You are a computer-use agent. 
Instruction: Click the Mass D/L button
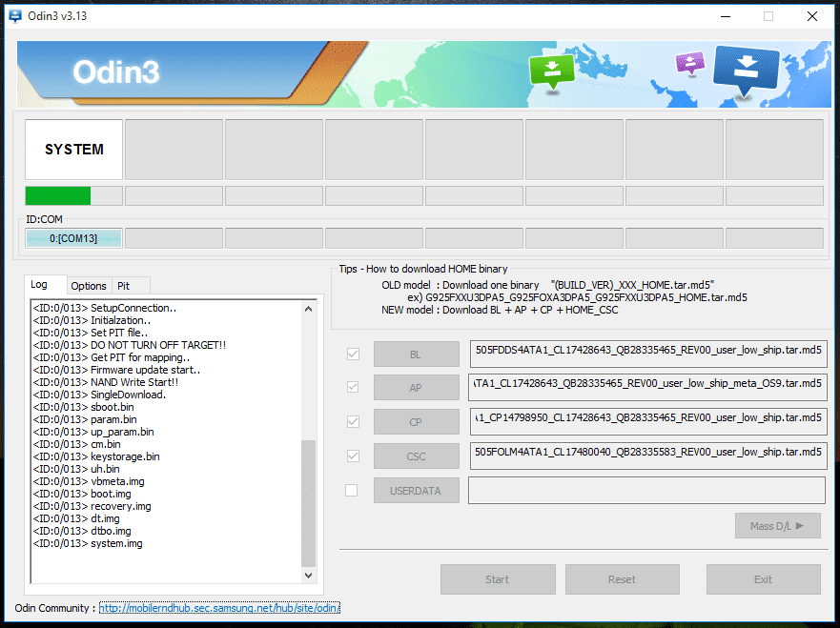click(x=777, y=526)
